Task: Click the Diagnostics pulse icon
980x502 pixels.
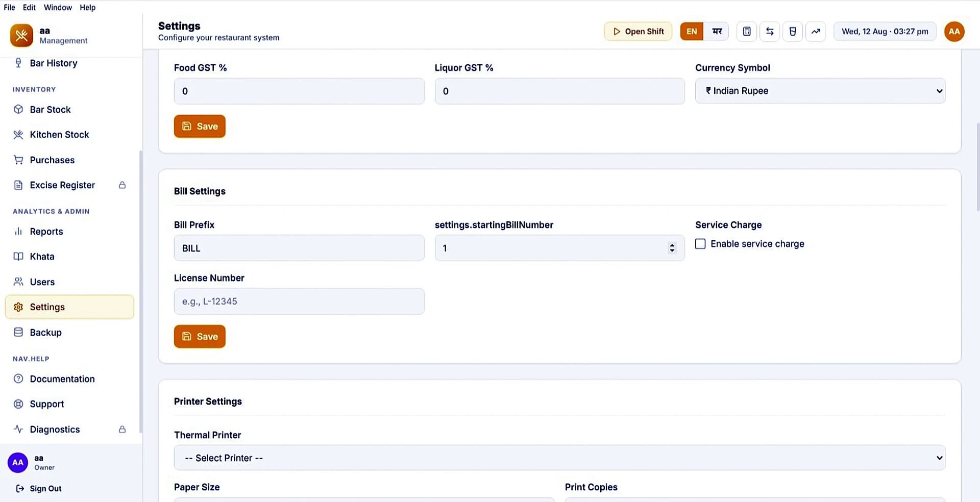Action: click(18, 429)
